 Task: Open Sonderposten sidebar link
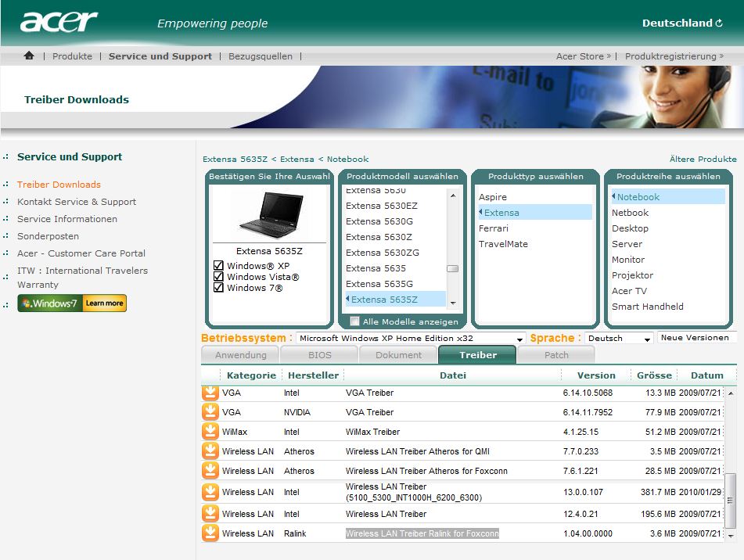click(x=48, y=235)
